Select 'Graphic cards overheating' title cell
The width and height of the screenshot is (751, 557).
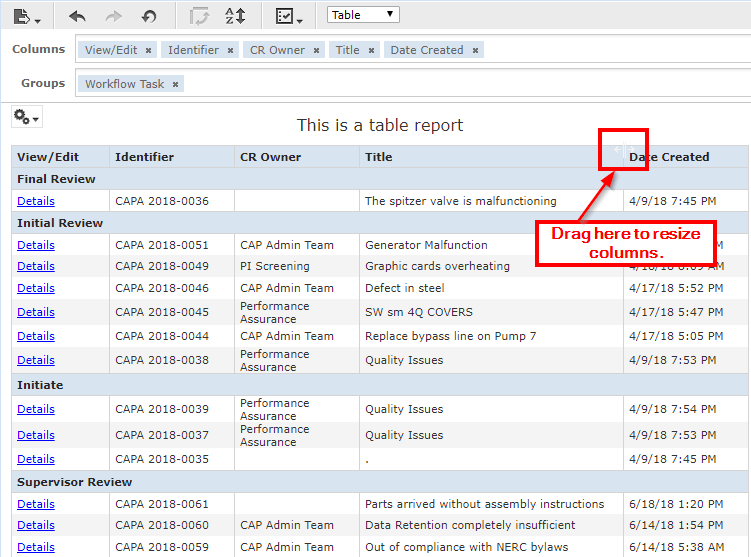491,266
